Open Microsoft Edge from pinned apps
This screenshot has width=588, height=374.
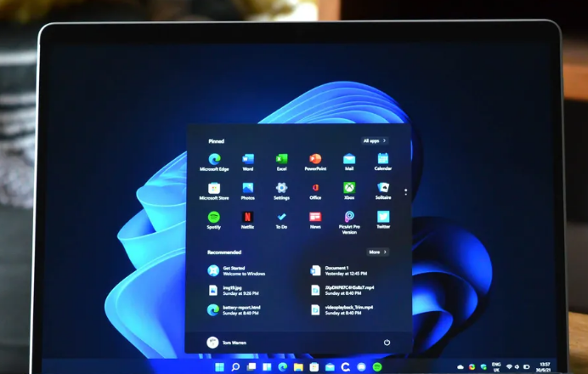pyautogui.click(x=214, y=162)
